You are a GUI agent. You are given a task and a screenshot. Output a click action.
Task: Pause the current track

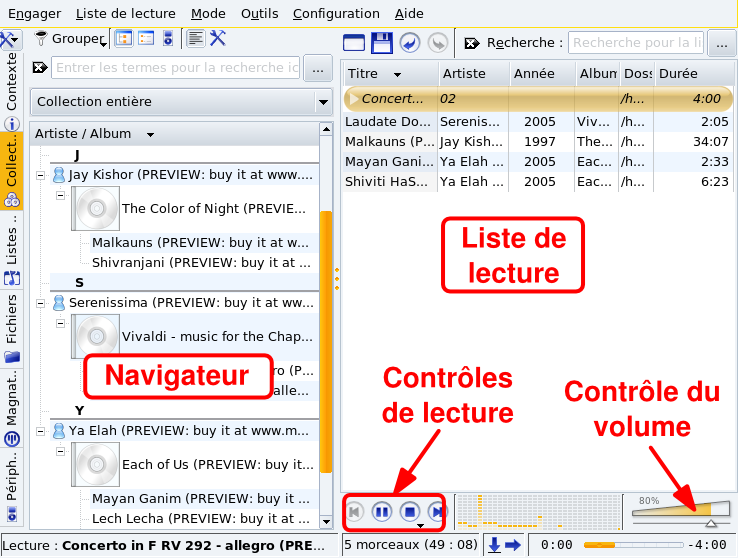pyautogui.click(x=381, y=512)
